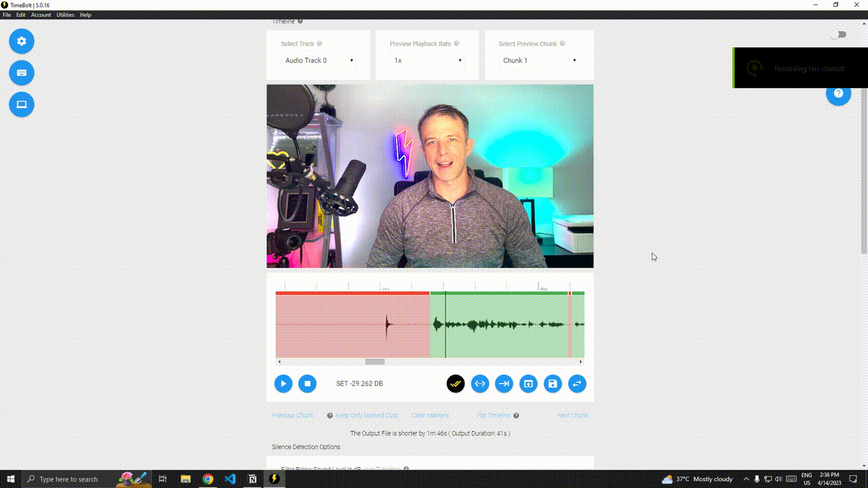Click the arrow-to-bar skip button
This screenshot has height=488, width=868.
point(504,384)
